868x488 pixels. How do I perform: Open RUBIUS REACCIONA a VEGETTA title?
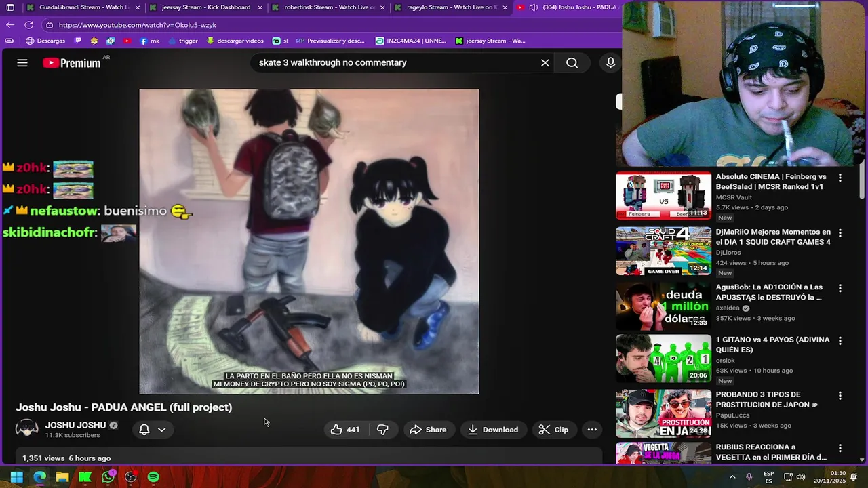pyautogui.click(x=771, y=452)
